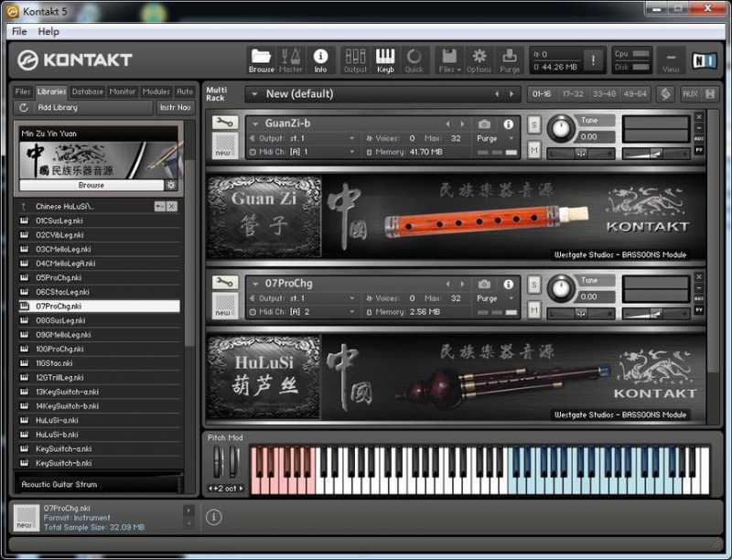Open the File menu

[x=19, y=31]
